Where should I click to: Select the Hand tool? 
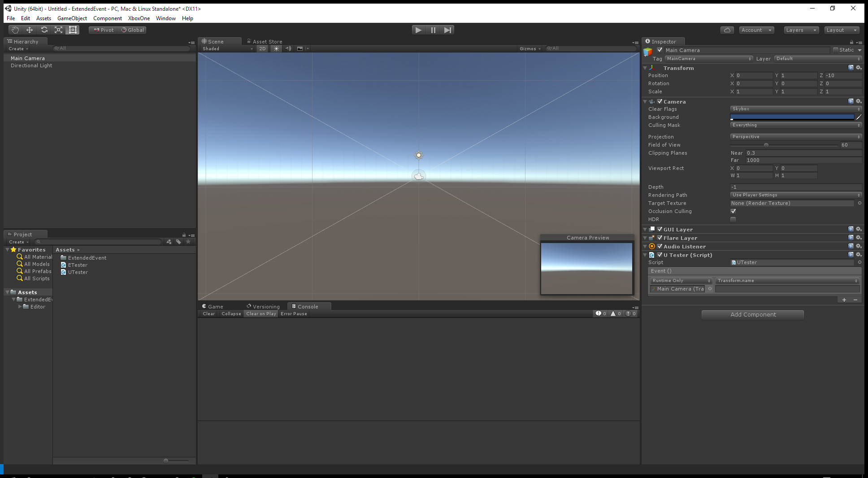15,30
